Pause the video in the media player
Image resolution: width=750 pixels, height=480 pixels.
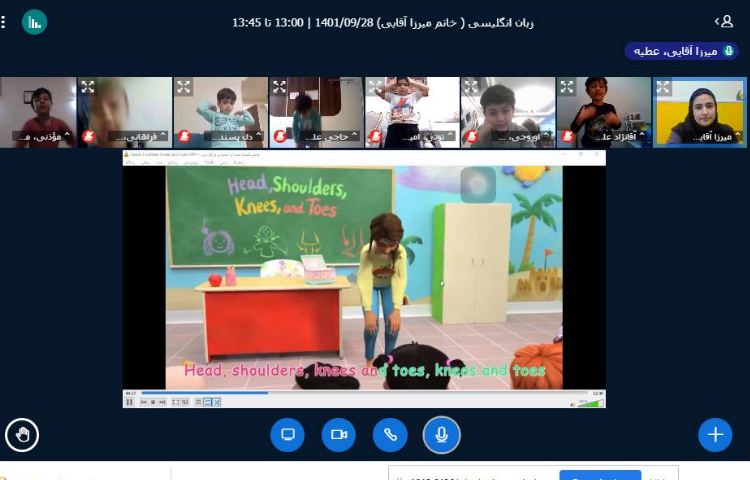pos(130,402)
